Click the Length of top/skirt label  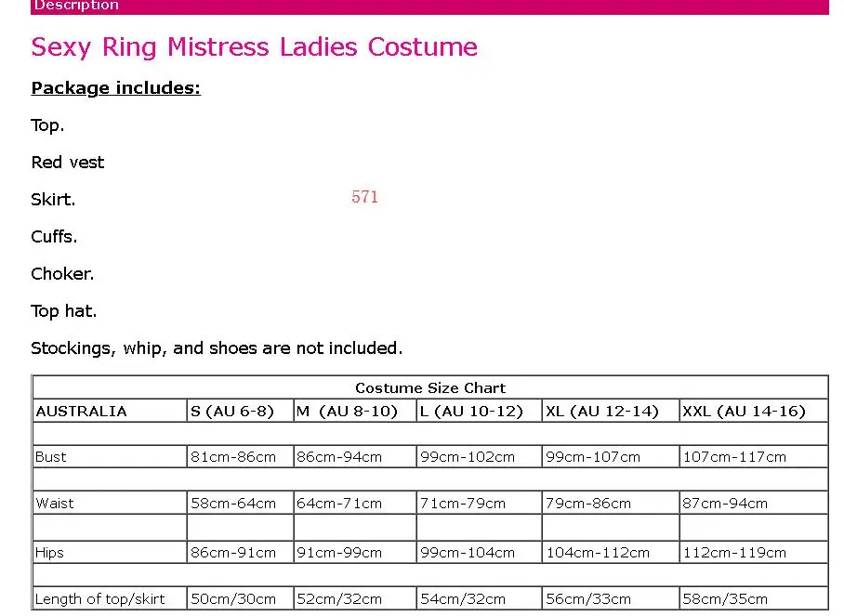click(x=100, y=598)
